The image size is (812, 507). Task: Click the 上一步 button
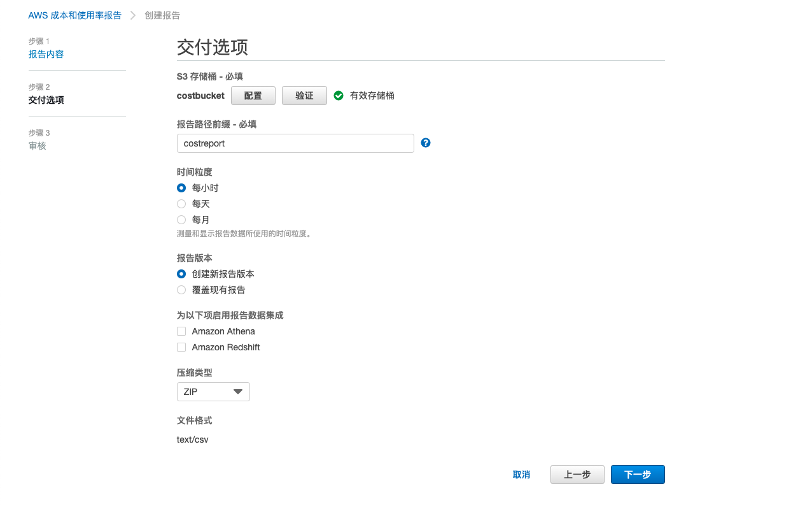coord(577,475)
